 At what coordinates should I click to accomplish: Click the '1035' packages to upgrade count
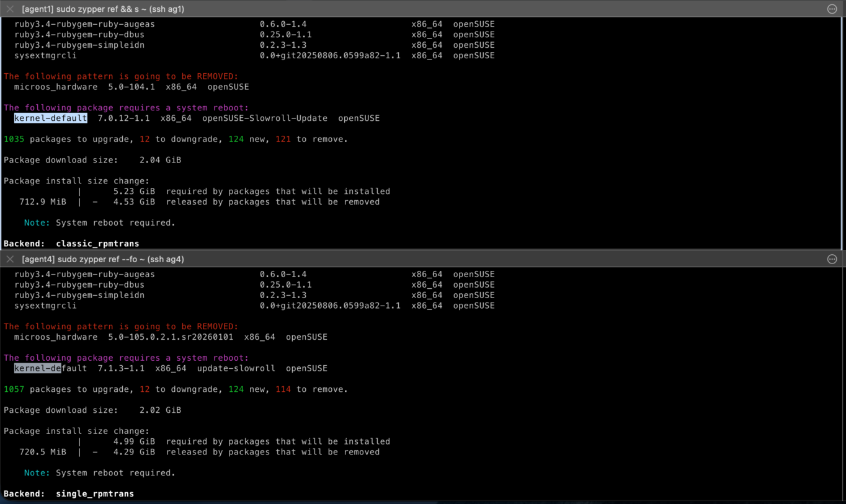pos(14,139)
